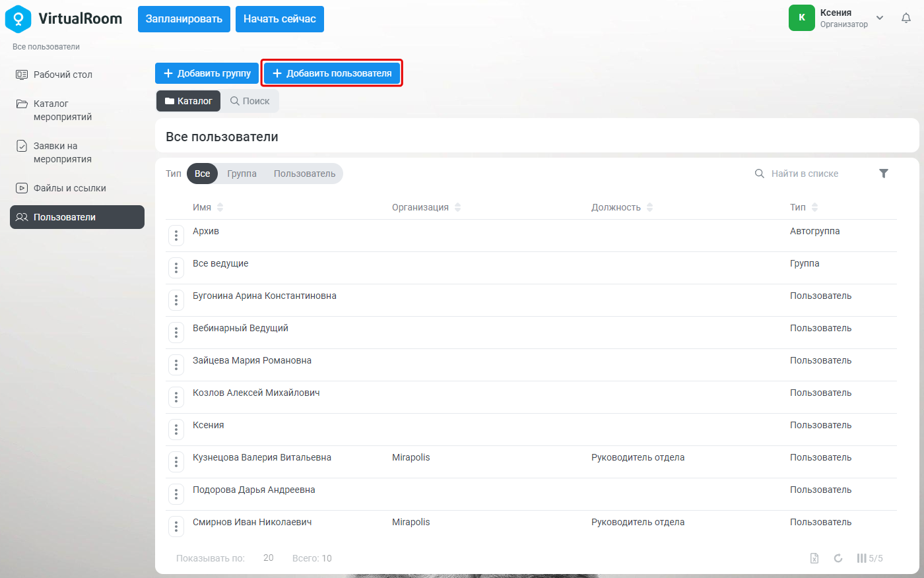Open actions menu for Смирнов Иван Николаевич
Screen dimensions: 924x578
[x=176, y=527]
